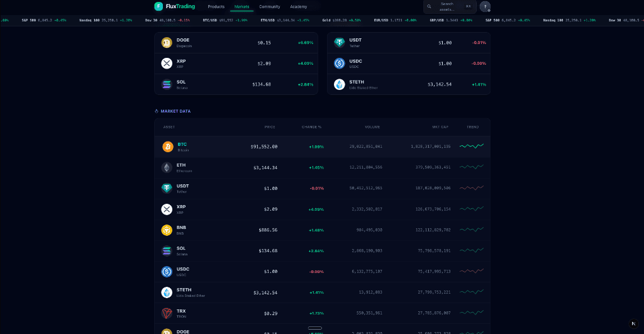Open the BTC trend sparkline chart
The height and width of the screenshot is (334, 644).
(x=472, y=147)
